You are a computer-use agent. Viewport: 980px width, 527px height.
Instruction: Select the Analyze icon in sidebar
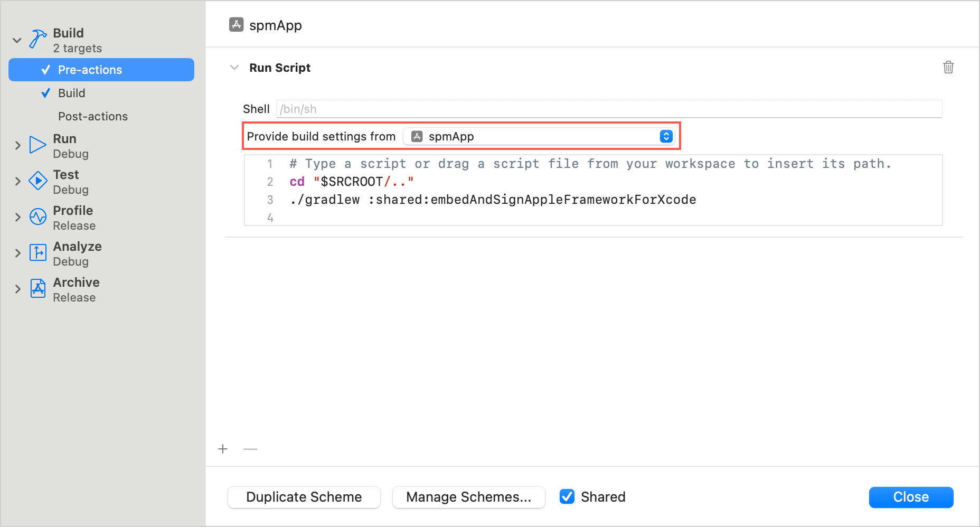[37, 252]
